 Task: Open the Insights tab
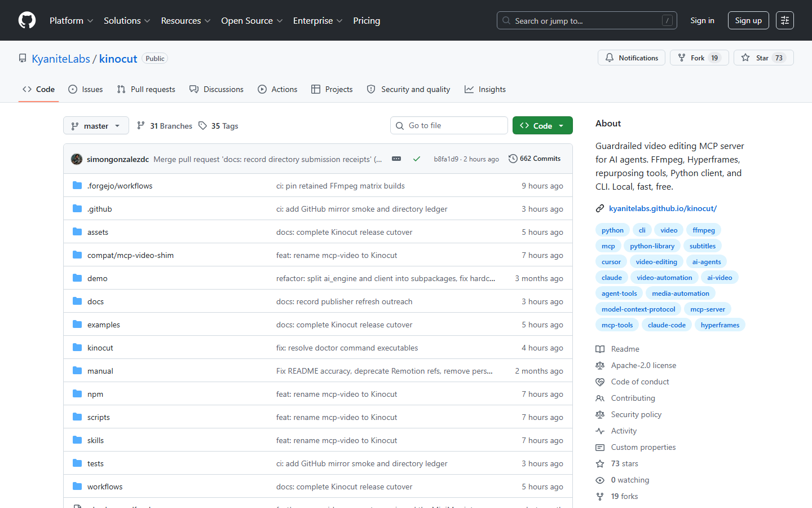click(x=485, y=89)
